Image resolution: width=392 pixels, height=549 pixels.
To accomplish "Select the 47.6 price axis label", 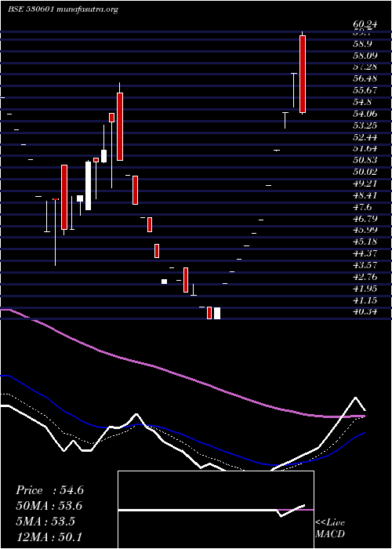I will point(362,207).
